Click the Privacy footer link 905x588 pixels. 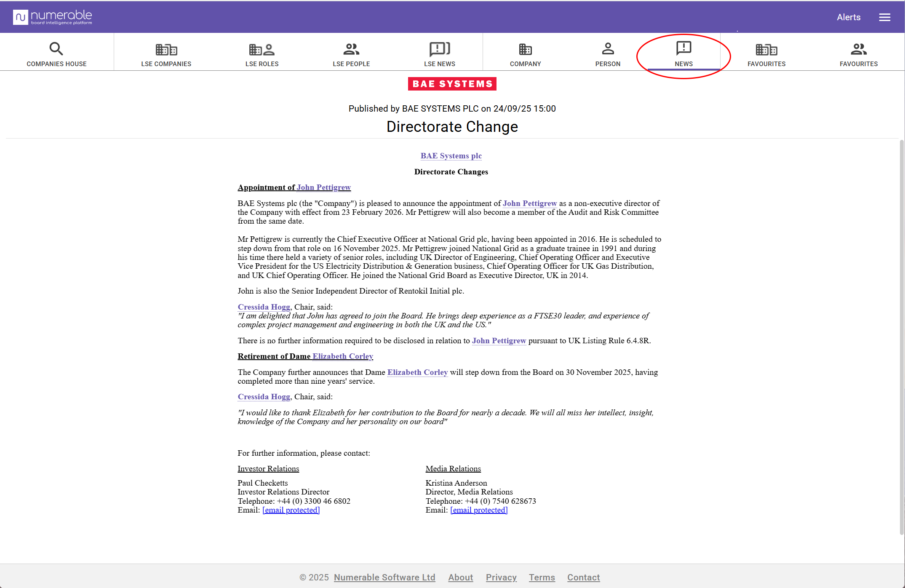click(501, 577)
